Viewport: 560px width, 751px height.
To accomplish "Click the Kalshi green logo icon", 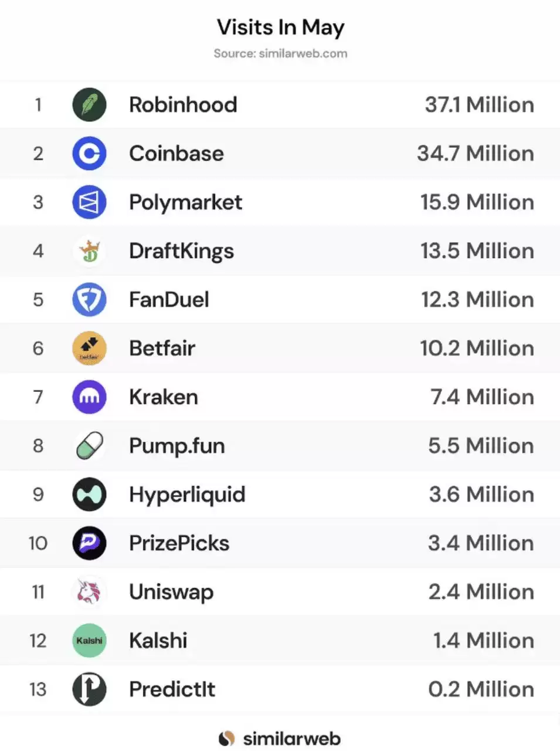I will (89, 641).
